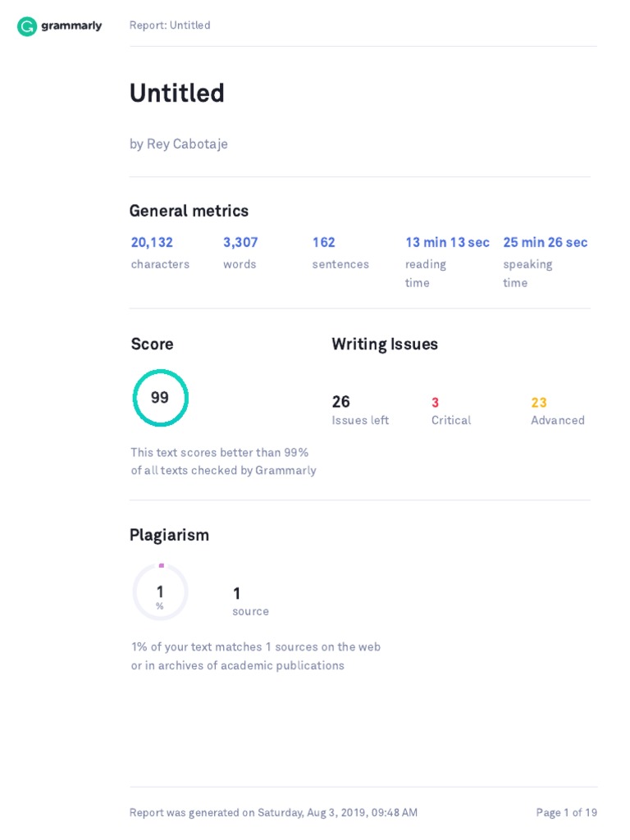The height and width of the screenshot is (840, 630).
Task: Click the Untitled document title
Action: click(x=177, y=94)
